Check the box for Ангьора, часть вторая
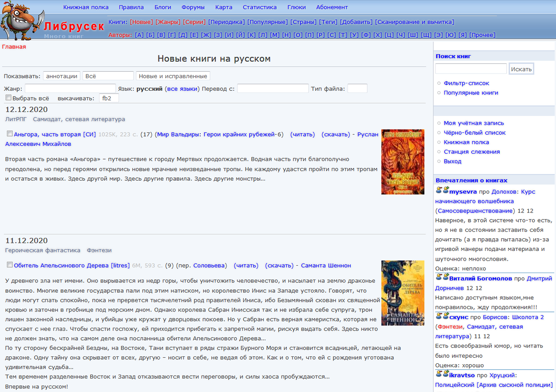Screen dimensions: 556x392 pyautogui.click(x=10, y=134)
